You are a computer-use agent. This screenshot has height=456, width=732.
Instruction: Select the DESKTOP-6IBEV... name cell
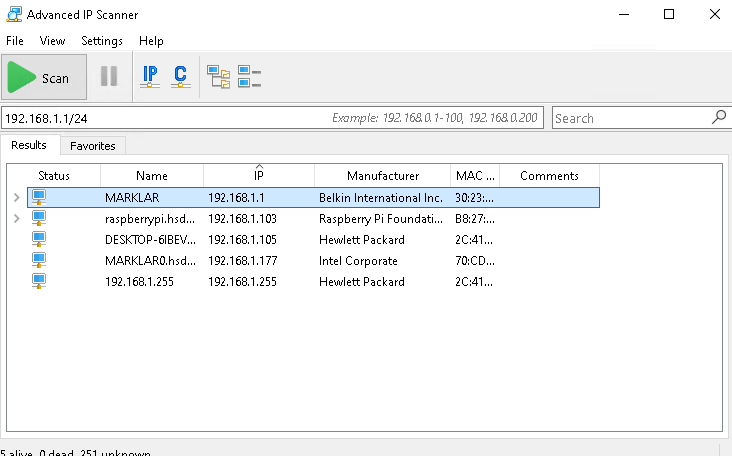tap(150, 240)
